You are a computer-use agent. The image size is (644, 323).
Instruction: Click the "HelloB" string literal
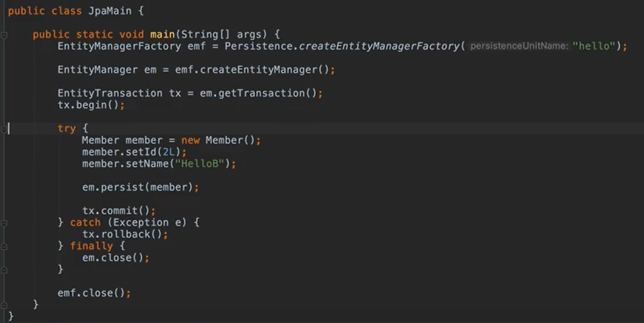[x=200, y=164]
